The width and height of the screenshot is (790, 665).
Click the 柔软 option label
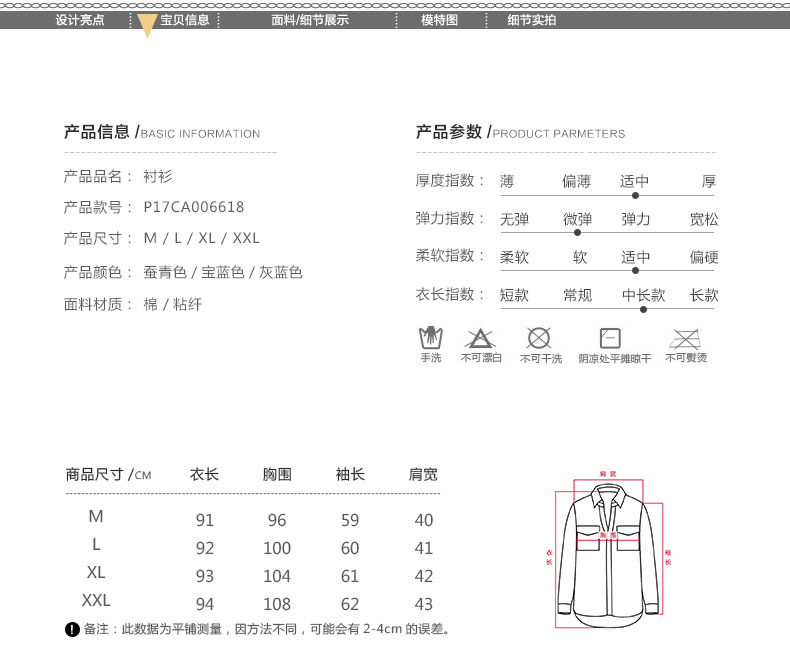click(x=514, y=257)
